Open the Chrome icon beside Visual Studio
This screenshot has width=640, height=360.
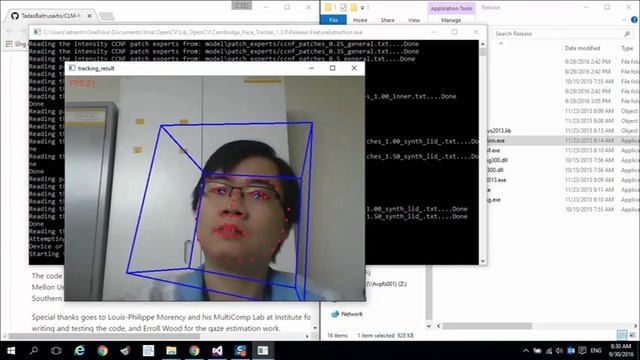(194, 351)
